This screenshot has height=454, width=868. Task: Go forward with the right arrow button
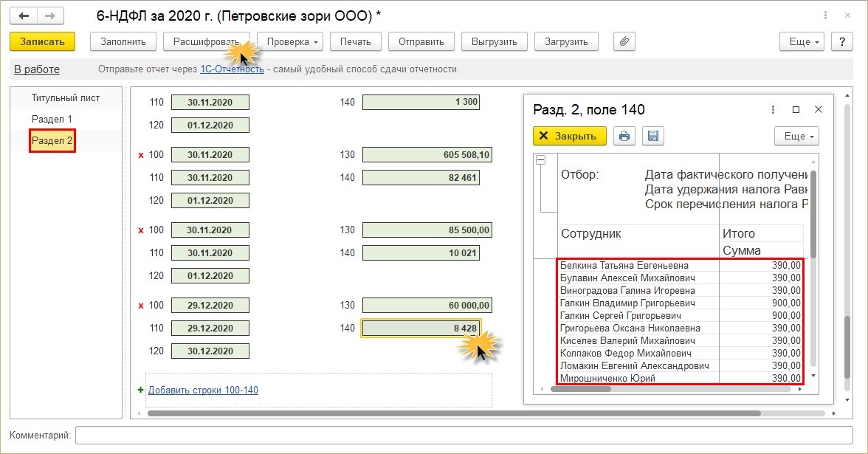pos(50,16)
